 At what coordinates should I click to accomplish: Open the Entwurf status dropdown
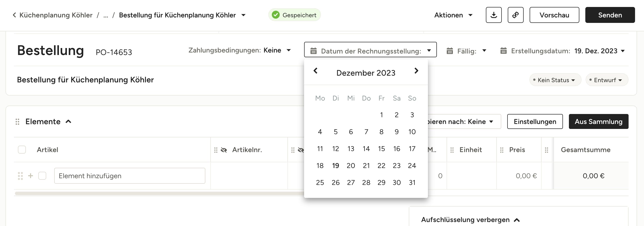tap(606, 80)
